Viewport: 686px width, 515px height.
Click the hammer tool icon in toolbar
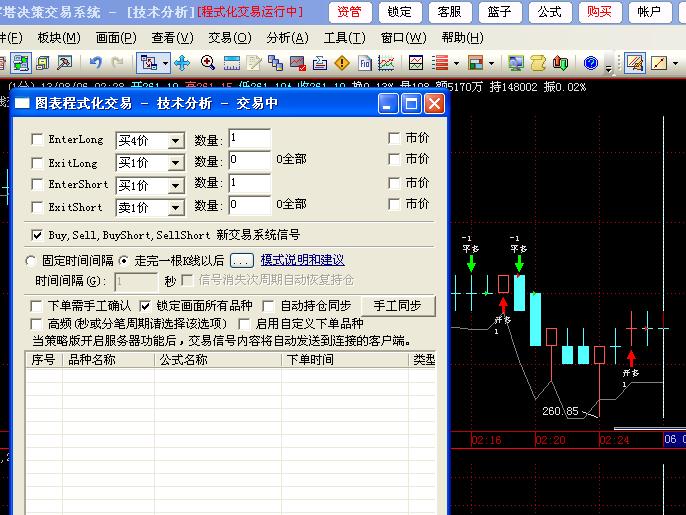pos(65,63)
